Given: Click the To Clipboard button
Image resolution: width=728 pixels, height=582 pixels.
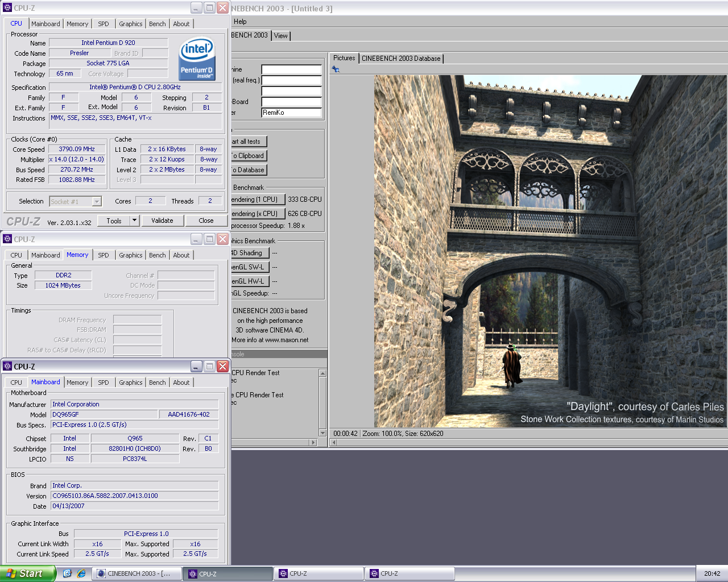Looking at the screenshot, I should click(x=249, y=156).
